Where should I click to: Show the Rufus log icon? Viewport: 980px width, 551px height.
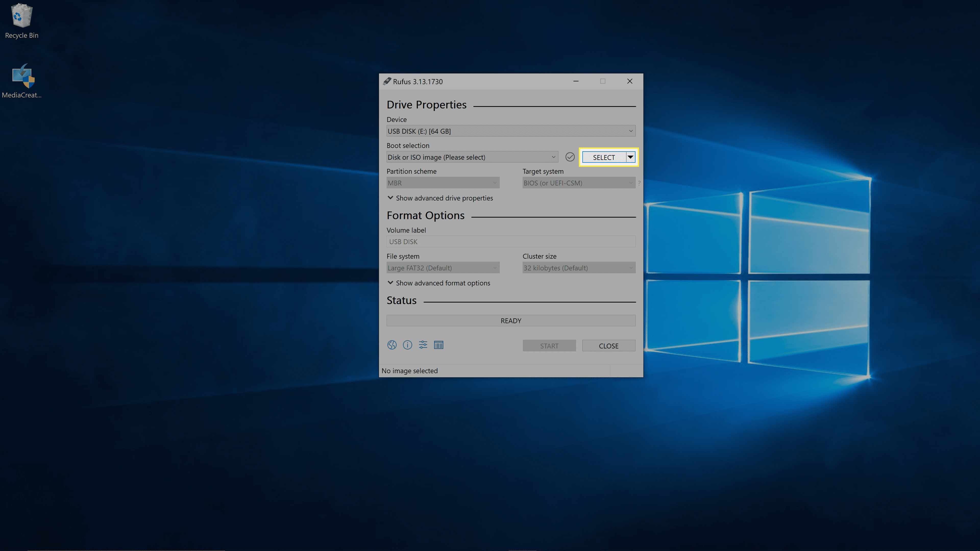(x=439, y=345)
